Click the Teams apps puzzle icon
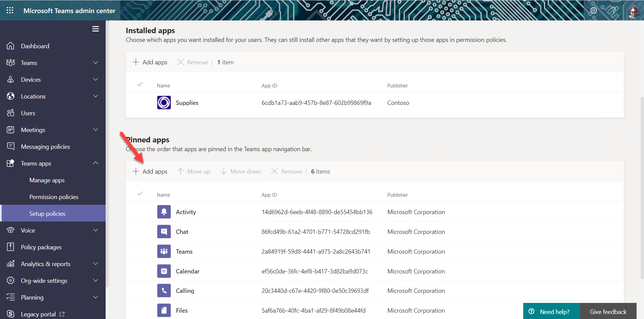 pyautogui.click(x=11, y=163)
